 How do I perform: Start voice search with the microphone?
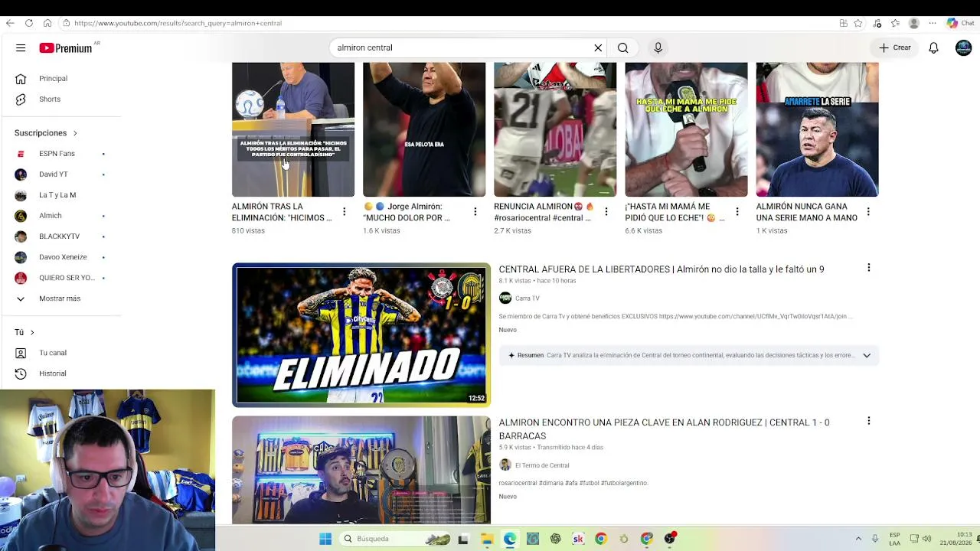(x=658, y=47)
